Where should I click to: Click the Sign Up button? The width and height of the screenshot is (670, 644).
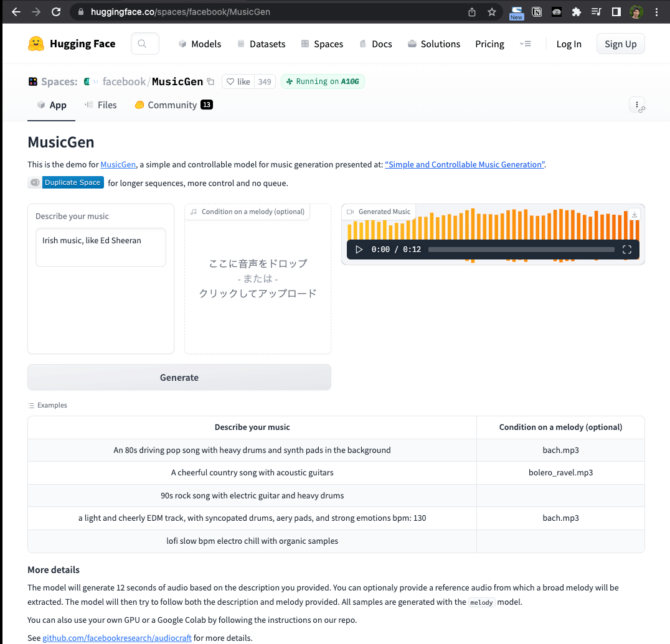coord(620,44)
